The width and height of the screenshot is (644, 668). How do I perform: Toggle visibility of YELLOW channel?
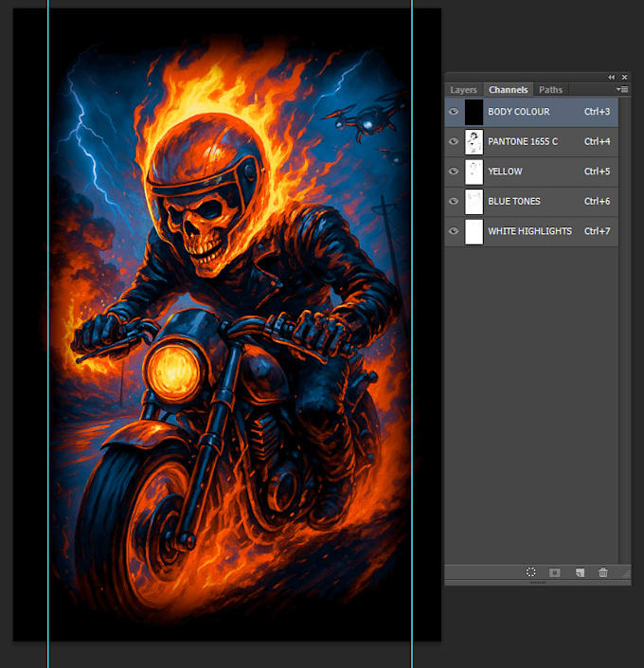point(454,172)
